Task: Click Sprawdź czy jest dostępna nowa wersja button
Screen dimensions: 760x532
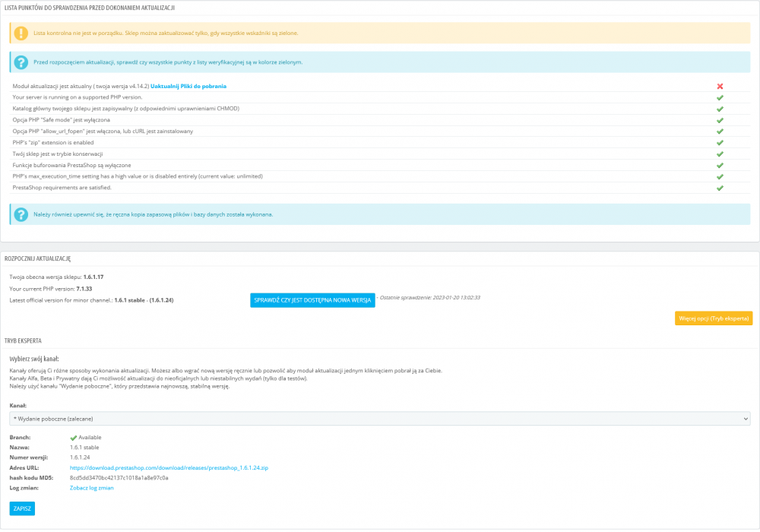Action: click(312, 300)
